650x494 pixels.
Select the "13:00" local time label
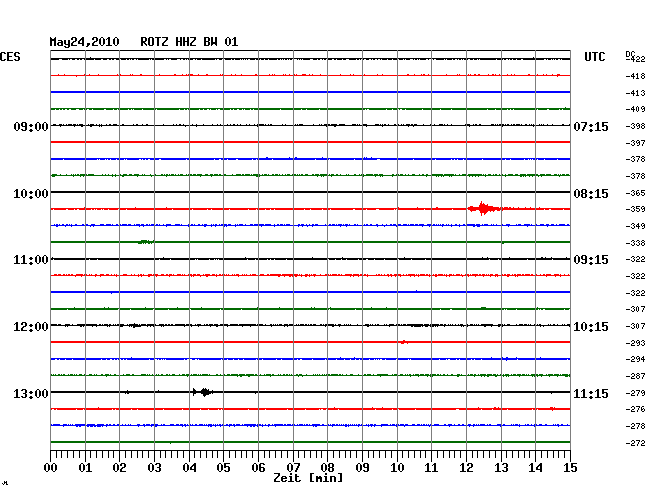click(31, 393)
